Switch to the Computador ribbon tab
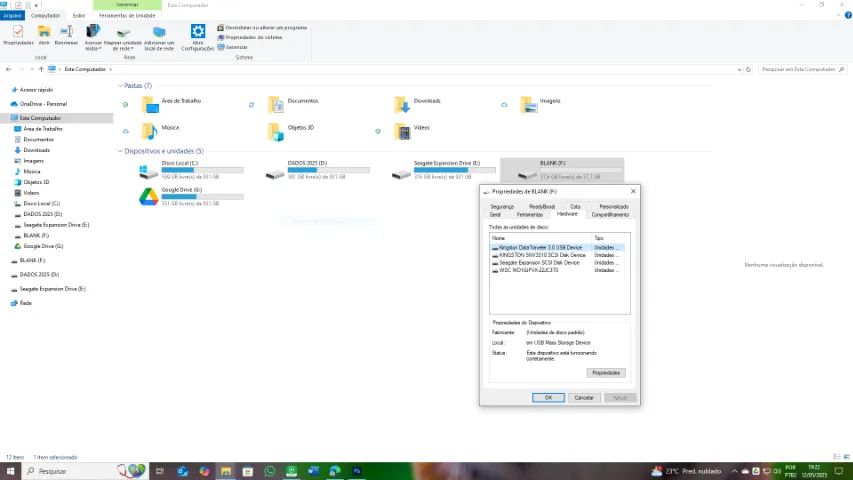This screenshot has height=480, width=853. click(x=45, y=15)
